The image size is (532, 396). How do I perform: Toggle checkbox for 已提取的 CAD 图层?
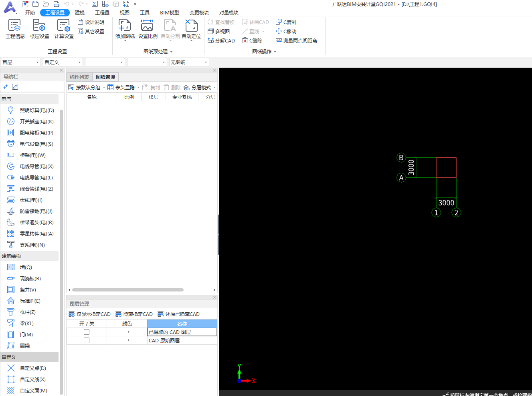pyautogui.click(x=87, y=332)
